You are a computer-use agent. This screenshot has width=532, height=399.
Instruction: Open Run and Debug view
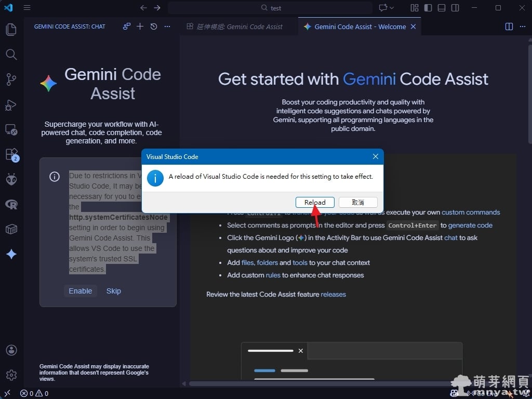(x=11, y=104)
